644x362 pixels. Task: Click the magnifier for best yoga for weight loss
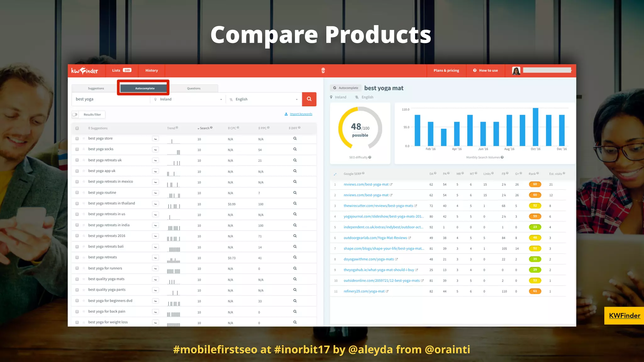(x=295, y=322)
